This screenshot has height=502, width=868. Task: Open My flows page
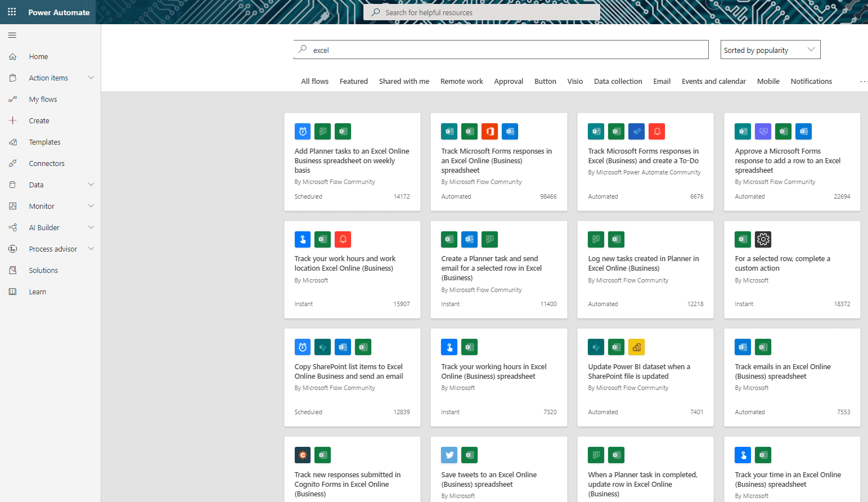coord(43,100)
